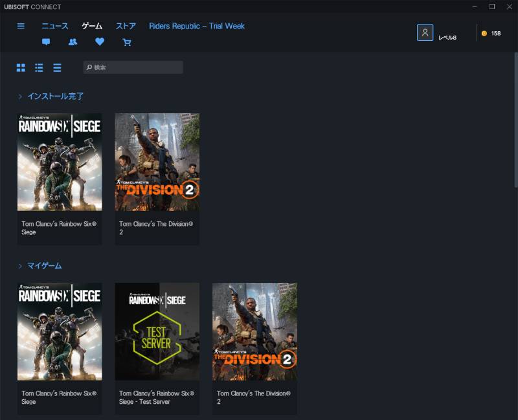Open the shopping cart icon

point(126,42)
